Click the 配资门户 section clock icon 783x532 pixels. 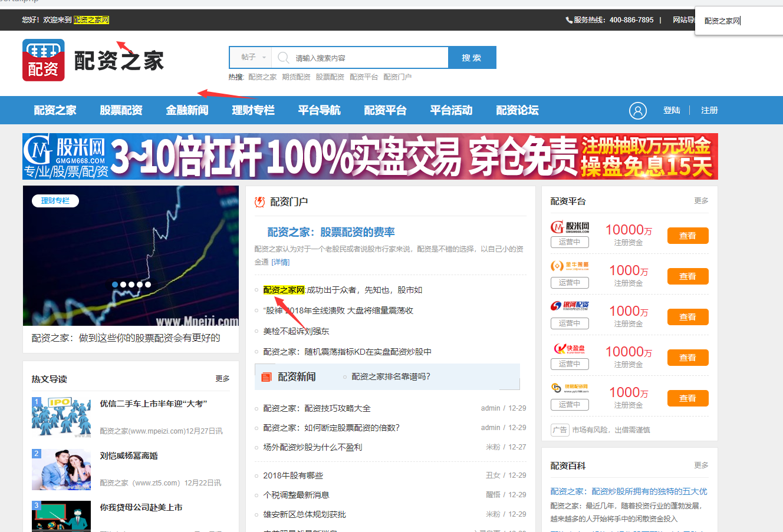tap(260, 202)
